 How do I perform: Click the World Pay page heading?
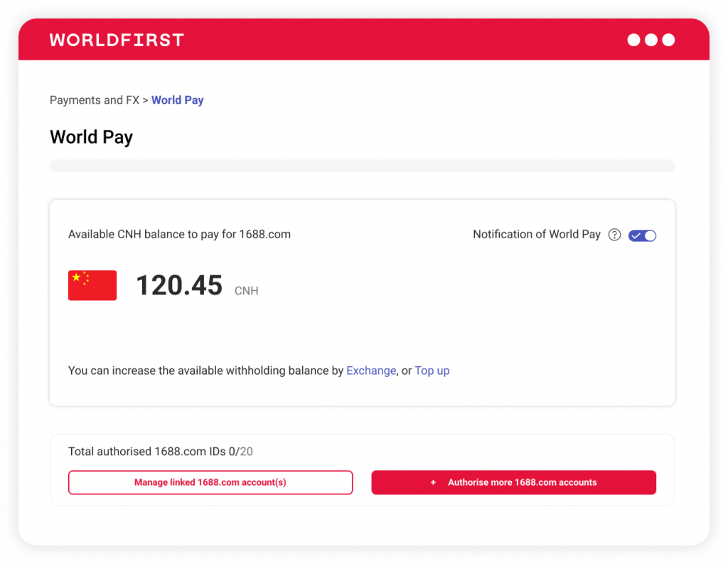coord(91,137)
